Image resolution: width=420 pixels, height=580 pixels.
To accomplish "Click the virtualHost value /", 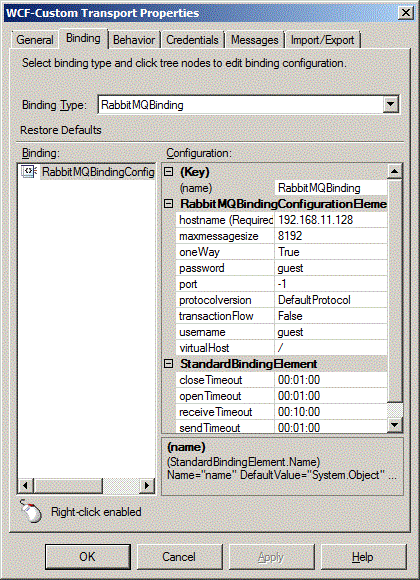I will 331,348.
